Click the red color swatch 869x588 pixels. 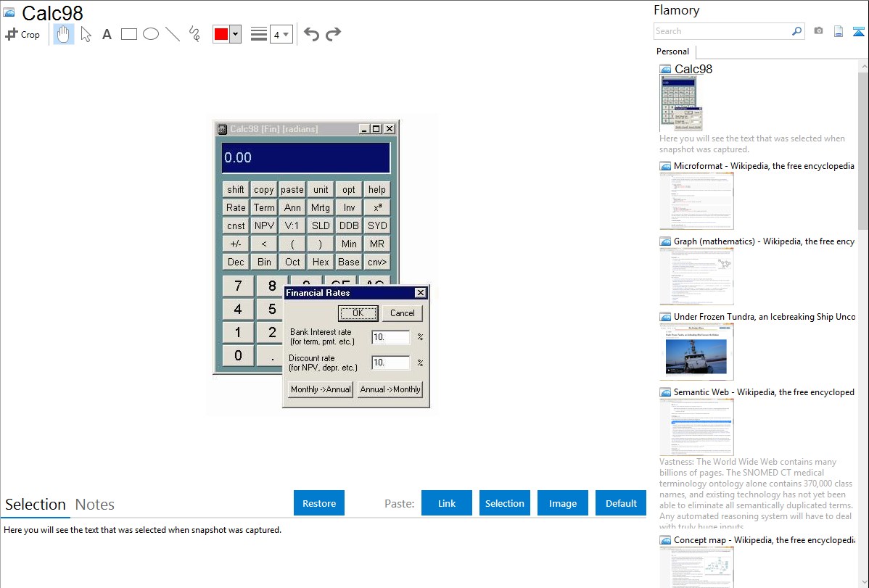(x=221, y=34)
